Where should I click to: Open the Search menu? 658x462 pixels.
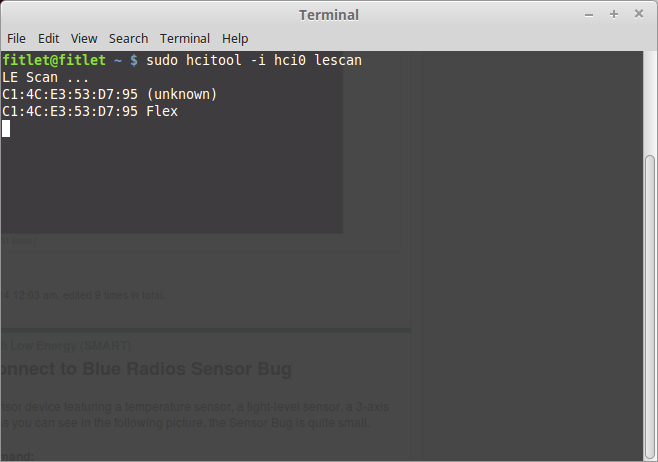pyautogui.click(x=128, y=39)
